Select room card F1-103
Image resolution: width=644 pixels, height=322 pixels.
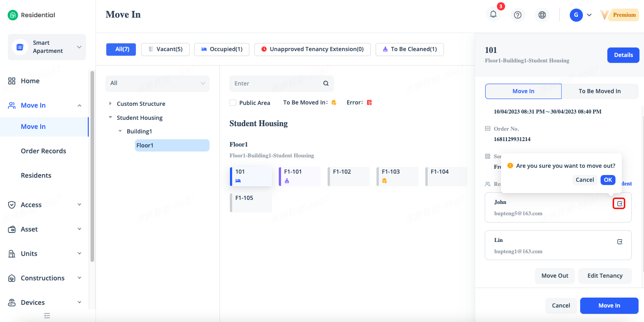click(397, 176)
